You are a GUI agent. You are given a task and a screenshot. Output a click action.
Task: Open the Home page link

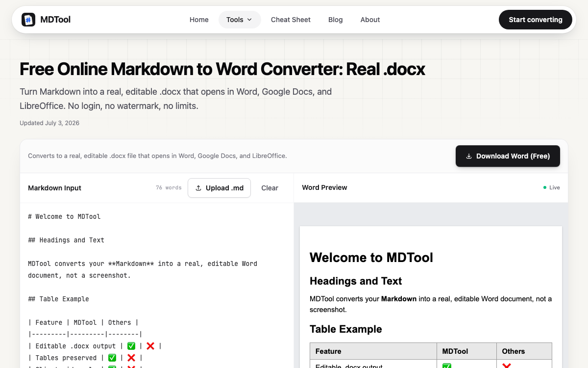199,20
